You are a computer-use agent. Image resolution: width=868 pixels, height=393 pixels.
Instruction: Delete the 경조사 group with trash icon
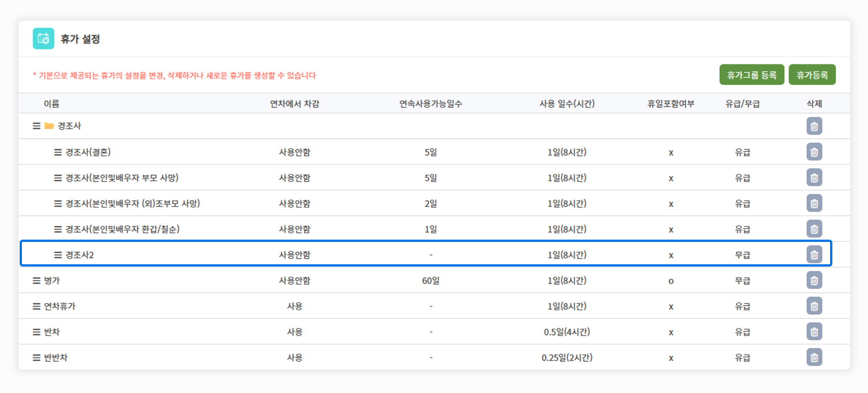(814, 126)
